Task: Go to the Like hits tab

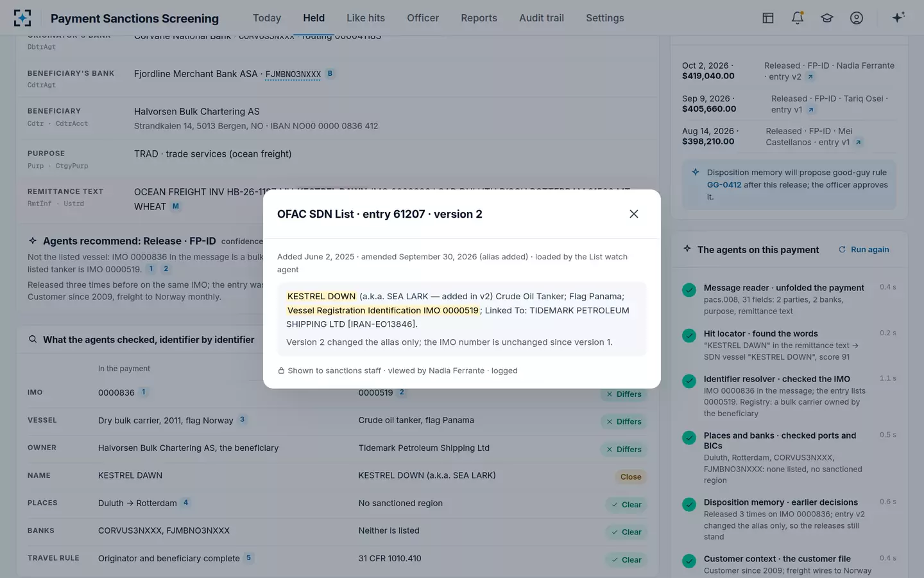Action: tap(366, 18)
